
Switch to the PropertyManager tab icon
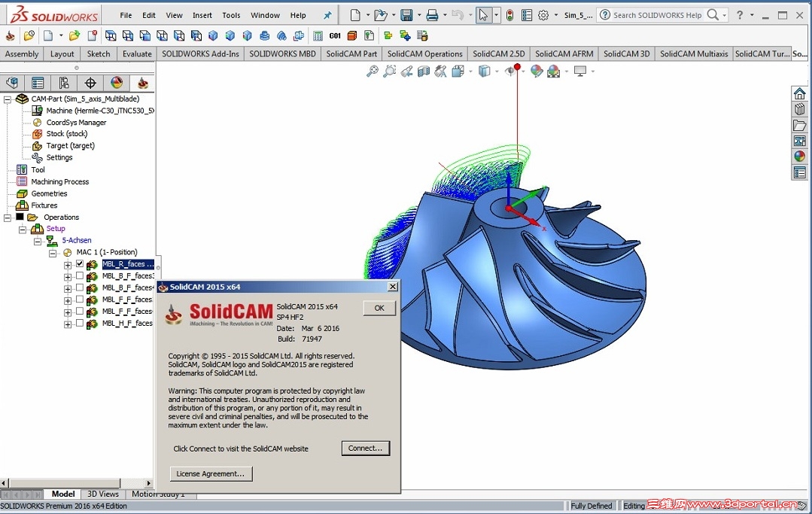pyautogui.click(x=38, y=83)
